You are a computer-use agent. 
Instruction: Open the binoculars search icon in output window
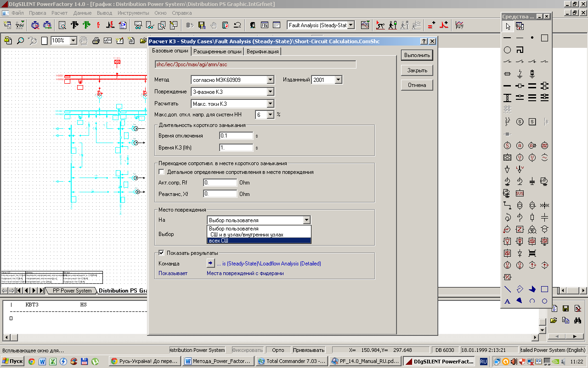pyautogui.click(x=578, y=320)
